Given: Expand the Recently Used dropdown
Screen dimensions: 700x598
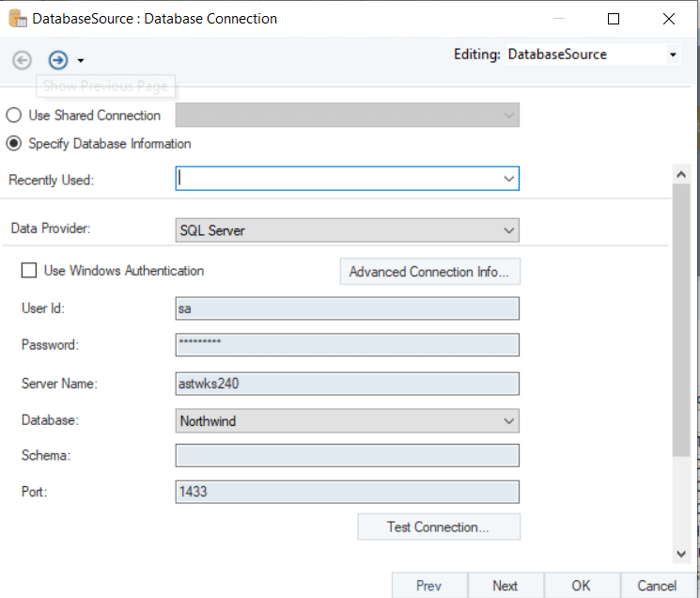Looking at the screenshot, I should (x=508, y=179).
